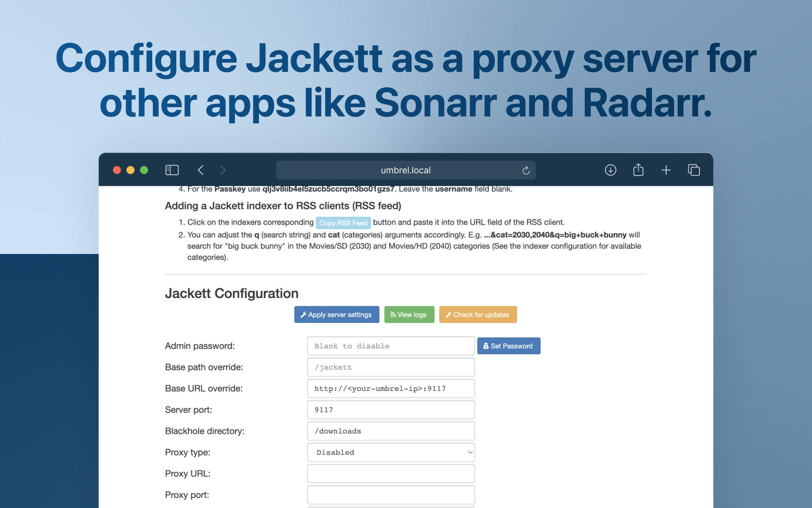Select the Server port field with value 9117
Screen dimensions: 812x508
(x=391, y=410)
